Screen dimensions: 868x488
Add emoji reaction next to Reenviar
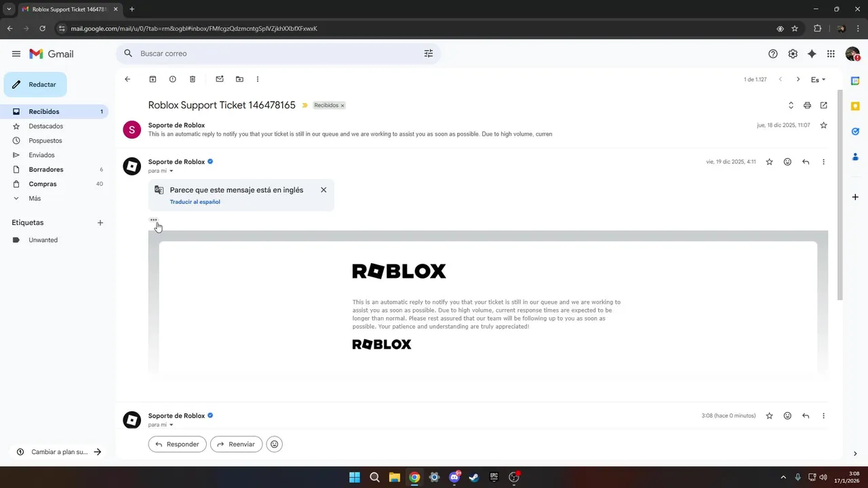coord(274,445)
